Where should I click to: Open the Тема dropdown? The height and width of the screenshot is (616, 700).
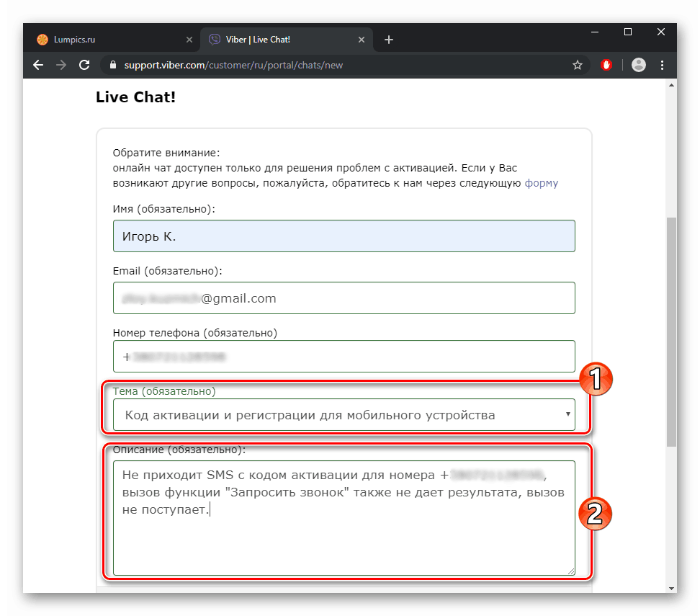(x=344, y=415)
